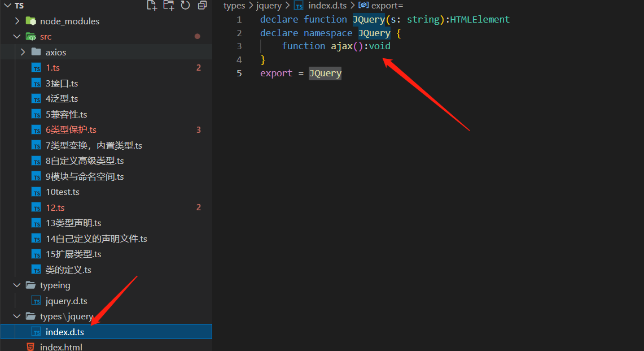
Task: Click the TS file icon beside 1.ts
Action: pyautogui.click(x=37, y=68)
